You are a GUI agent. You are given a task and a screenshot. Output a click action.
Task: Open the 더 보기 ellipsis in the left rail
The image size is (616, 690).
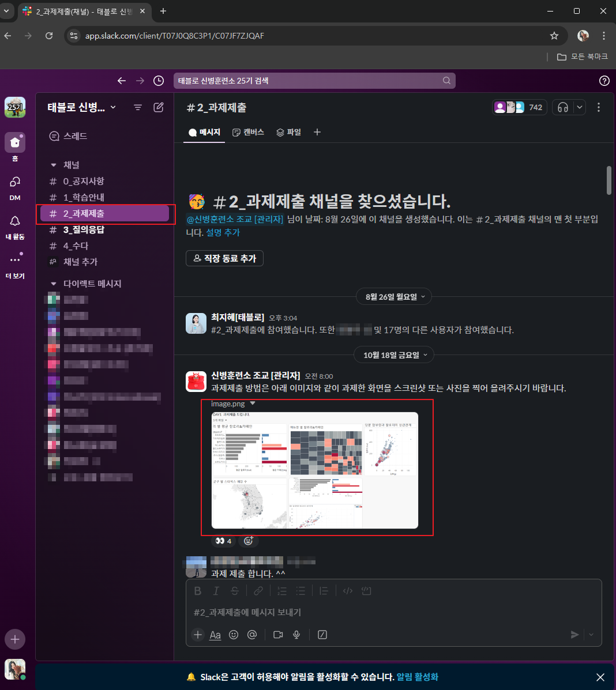tap(15, 260)
